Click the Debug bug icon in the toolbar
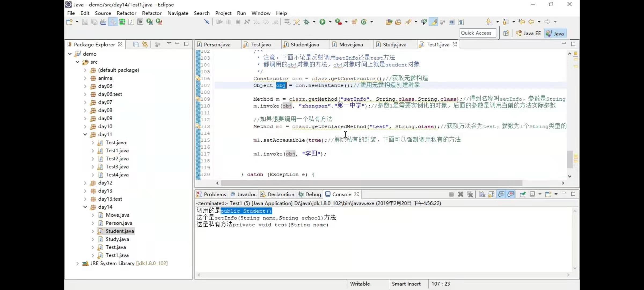The image size is (644, 290). click(306, 22)
